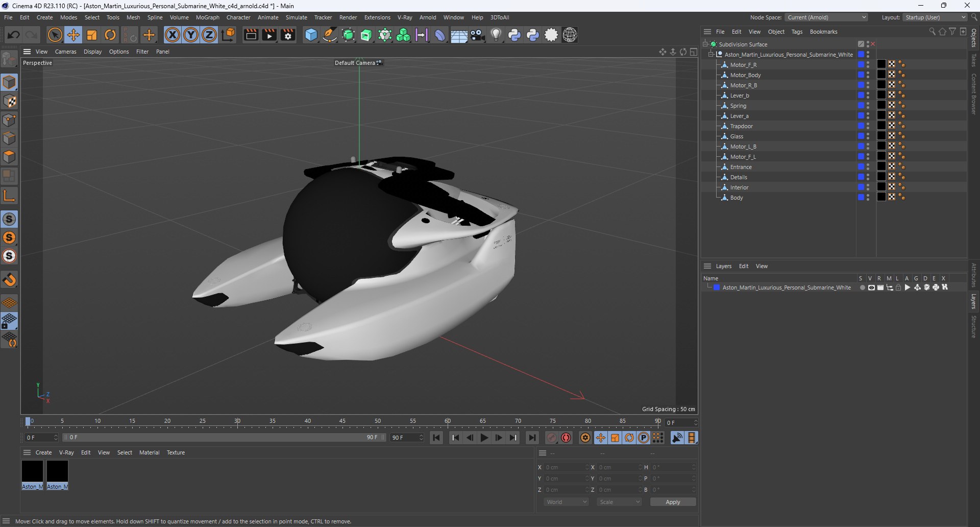This screenshot has width=980, height=527.
Task: Toggle Autokeying record button
Action: (566, 438)
